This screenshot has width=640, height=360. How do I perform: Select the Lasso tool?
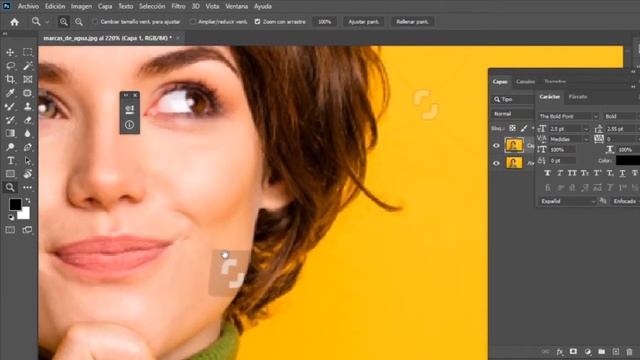pos(10,66)
